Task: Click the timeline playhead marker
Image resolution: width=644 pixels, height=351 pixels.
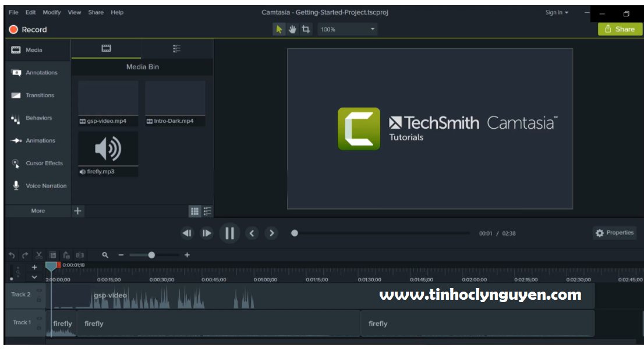Action: click(51, 267)
